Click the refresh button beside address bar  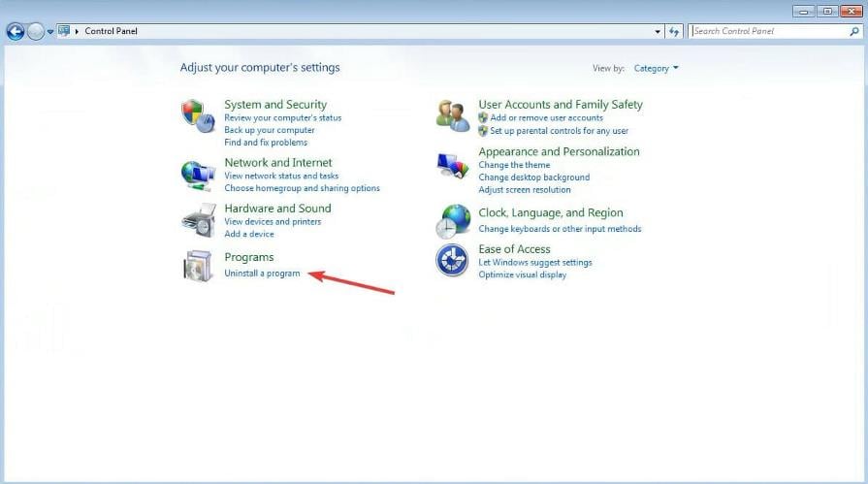[x=674, y=32]
